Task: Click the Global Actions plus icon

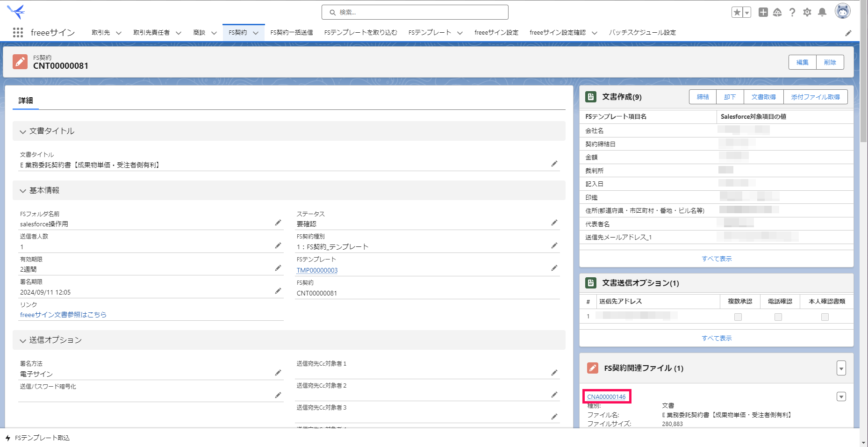Action: click(x=763, y=13)
